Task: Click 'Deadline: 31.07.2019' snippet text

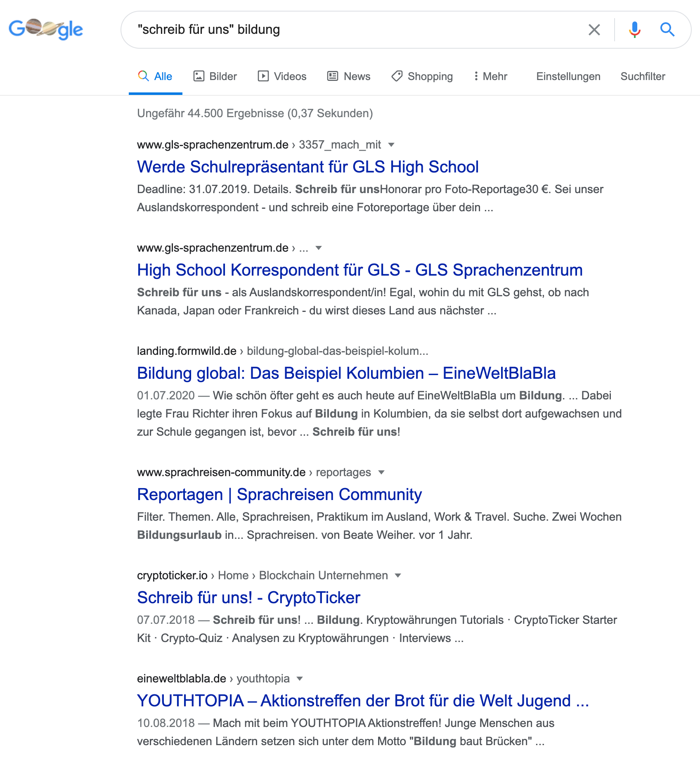Action: [193, 189]
